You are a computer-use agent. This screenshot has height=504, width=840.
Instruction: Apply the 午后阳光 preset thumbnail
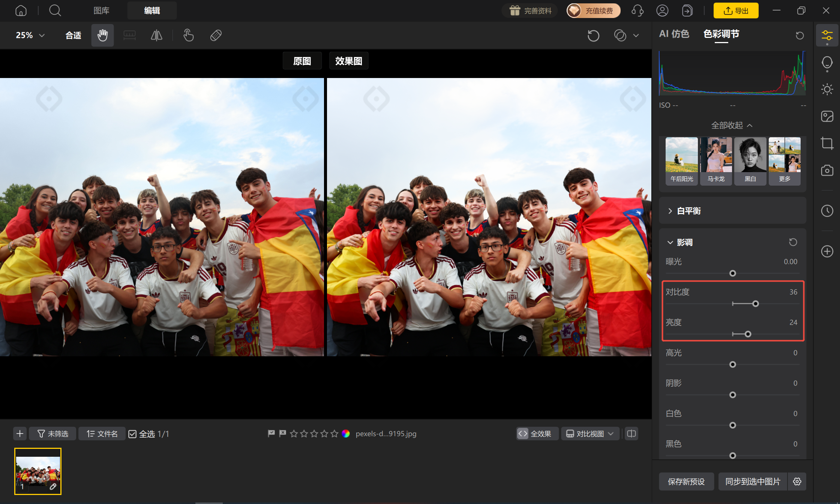(681, 161)
